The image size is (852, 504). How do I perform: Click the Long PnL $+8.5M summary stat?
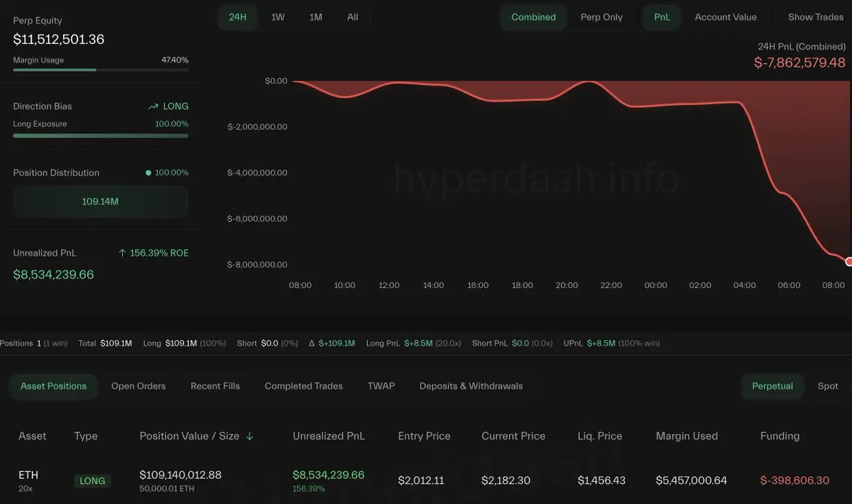tap(413, 344)
